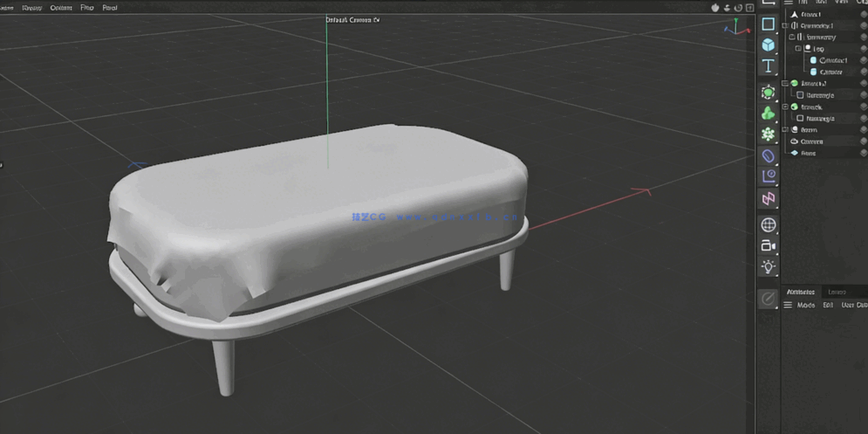Open the Field objects tool

click(x=768, y=176)
